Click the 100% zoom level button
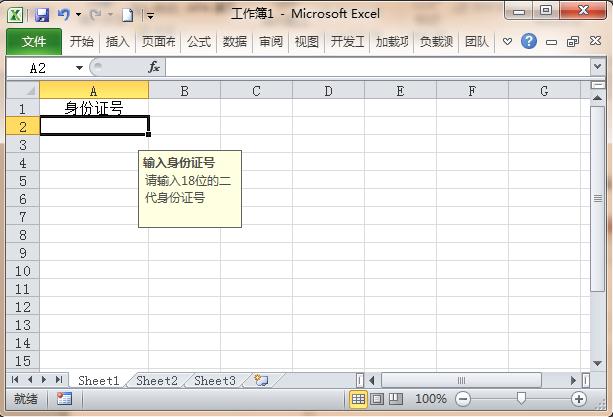The image size is (613, 417). (x=431, y=399)
